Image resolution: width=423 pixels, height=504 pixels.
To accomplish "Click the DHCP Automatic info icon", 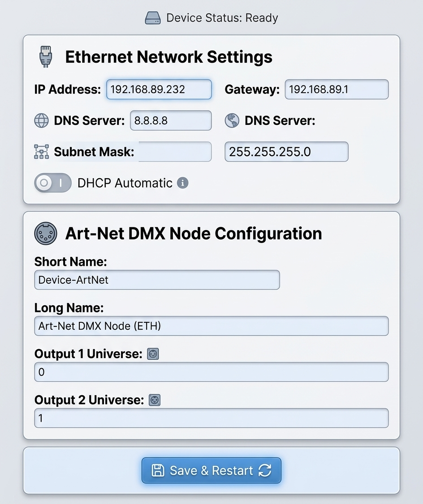I will point(182,183).
